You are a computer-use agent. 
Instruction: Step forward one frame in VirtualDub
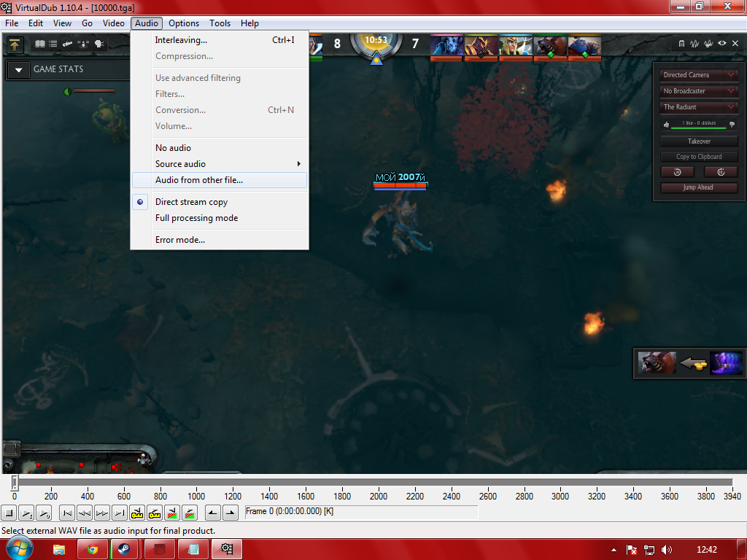[x=102, y=513]
